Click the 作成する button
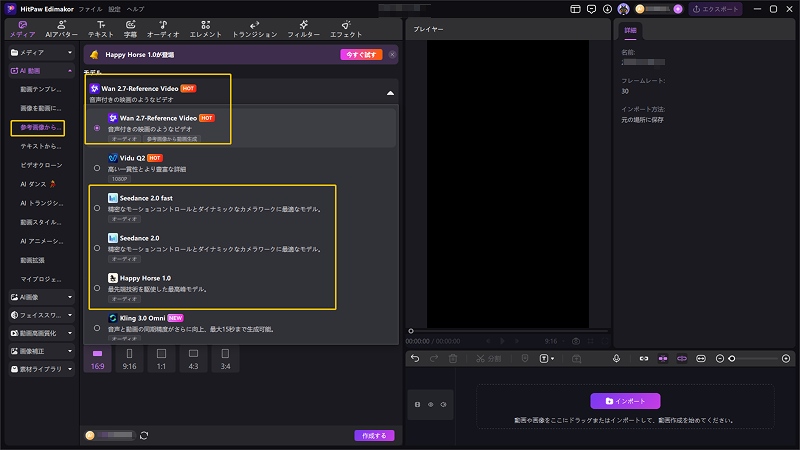This screenshot has height=450, width=800. [x=374, y=435]
